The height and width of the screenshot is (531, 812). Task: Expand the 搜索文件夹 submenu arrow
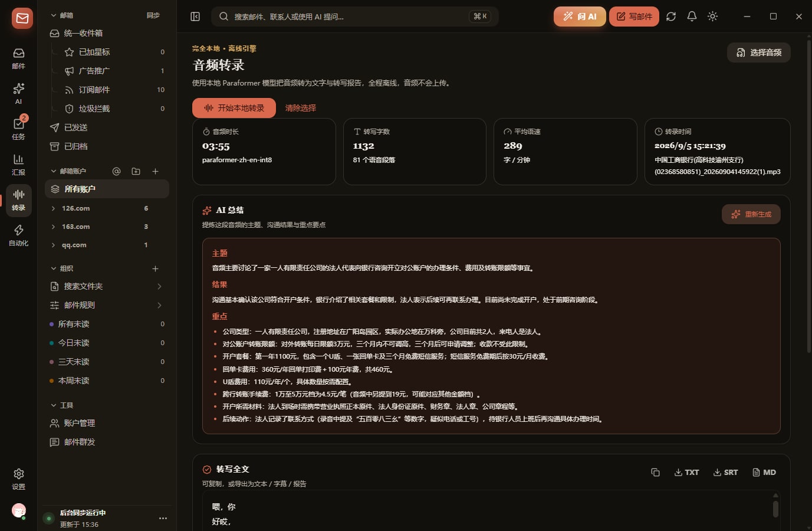159,286
